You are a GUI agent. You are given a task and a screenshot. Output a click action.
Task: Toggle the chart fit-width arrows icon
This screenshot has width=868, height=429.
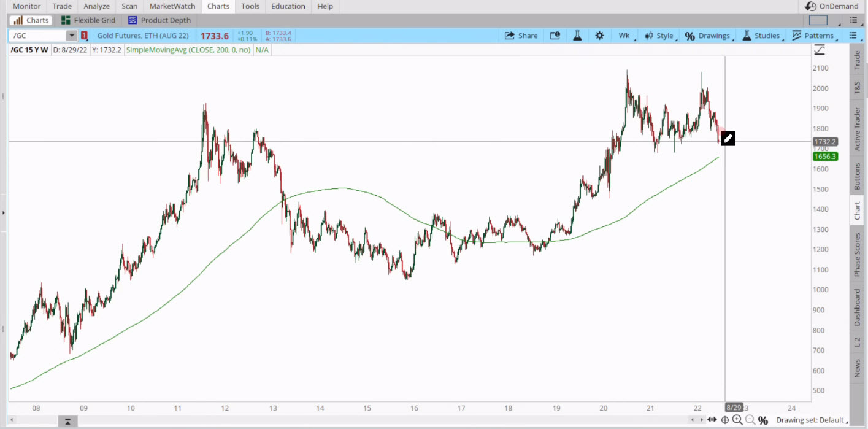coord(712,420)
